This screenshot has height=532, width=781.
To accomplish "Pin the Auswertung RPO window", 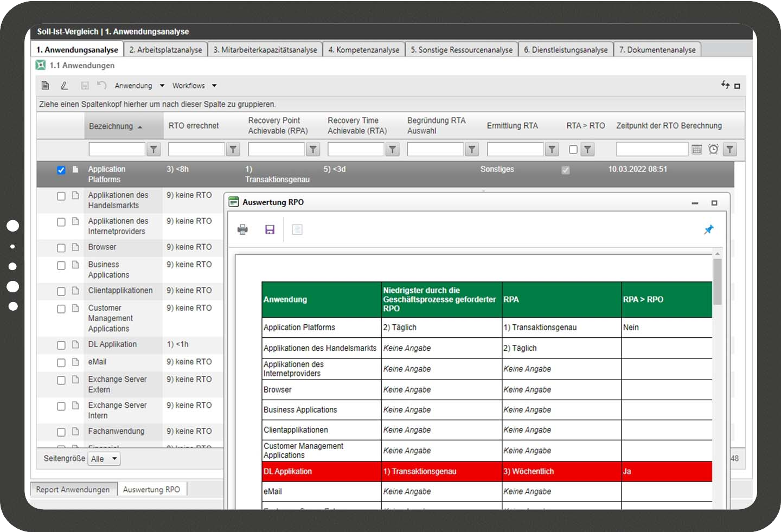I will coord(709,229).
